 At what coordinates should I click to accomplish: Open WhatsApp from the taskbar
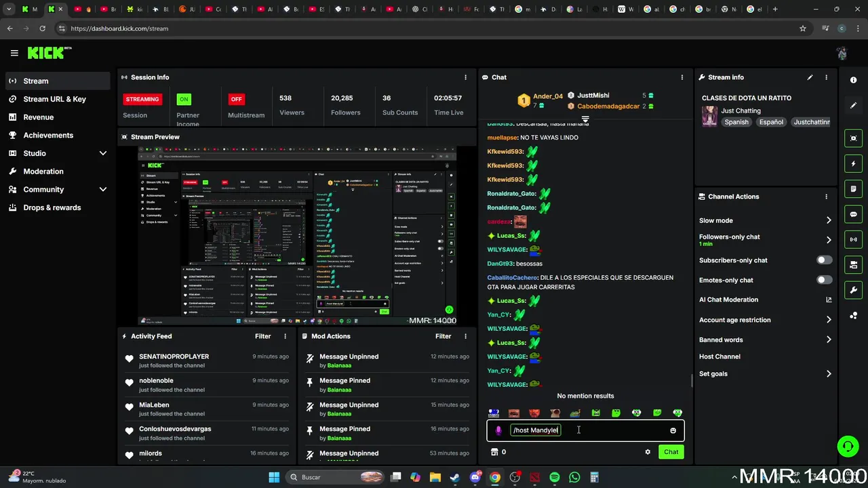574,477
